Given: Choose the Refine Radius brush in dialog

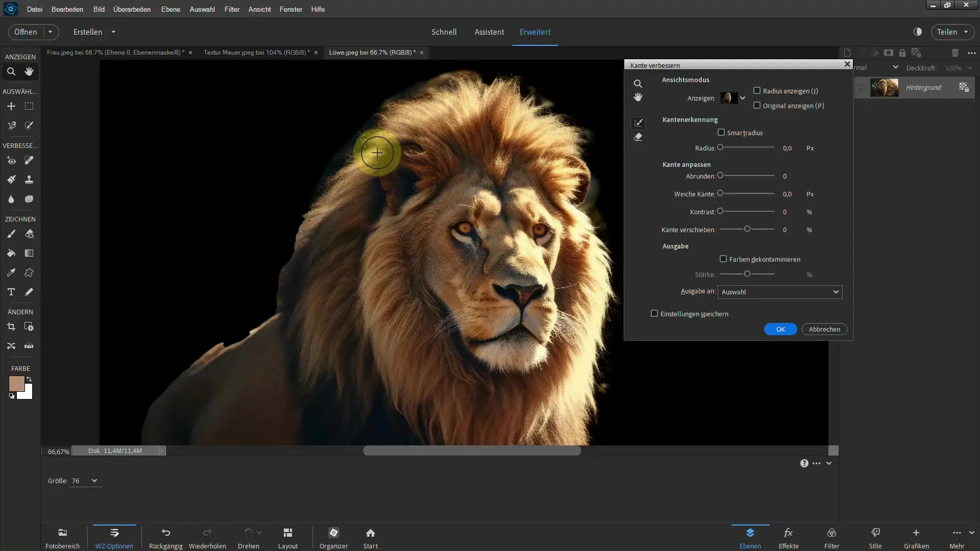Looking at the screenshot, I should (x=638, y=123).
